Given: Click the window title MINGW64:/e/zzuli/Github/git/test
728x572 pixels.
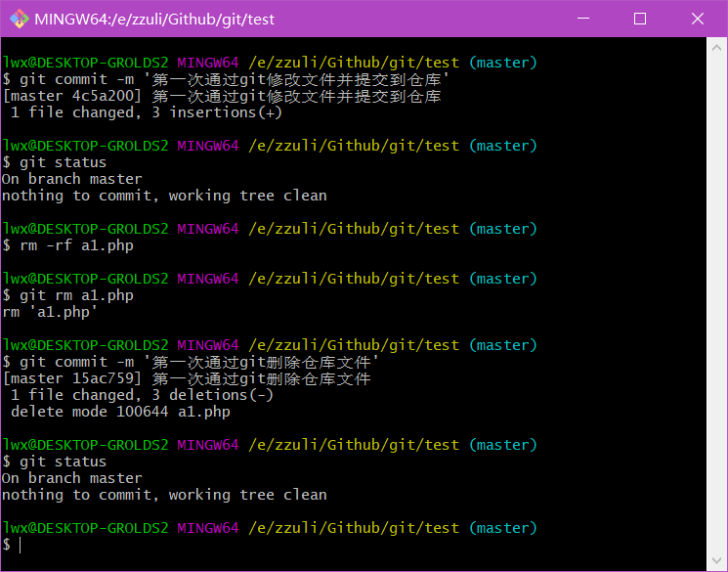Looking at the screenshot, I should tap(154, 19).
